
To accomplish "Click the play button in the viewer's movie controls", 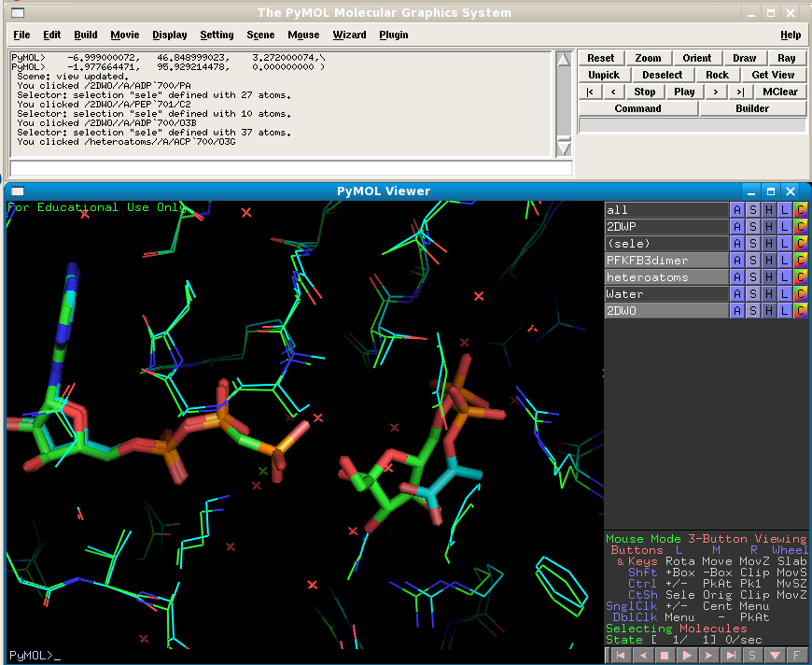I will (x=686, y=656).
